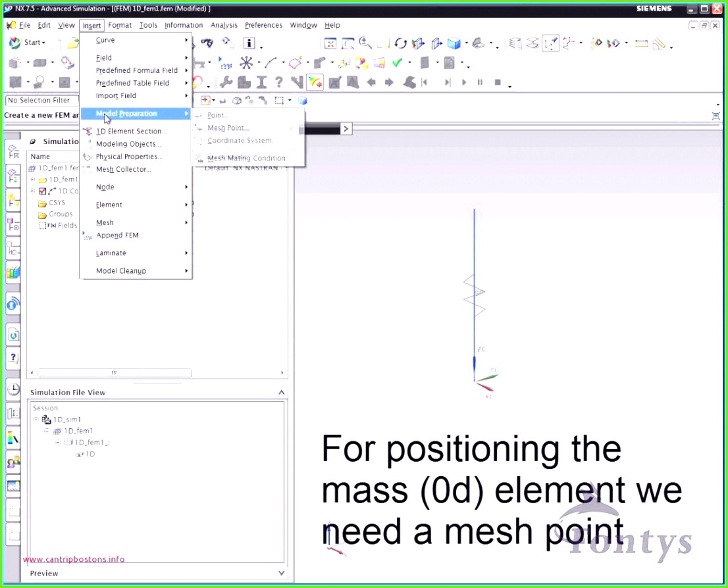The image size is (728, 588).
Task: Activate the Rotate view icon
Action: (400, 43)
